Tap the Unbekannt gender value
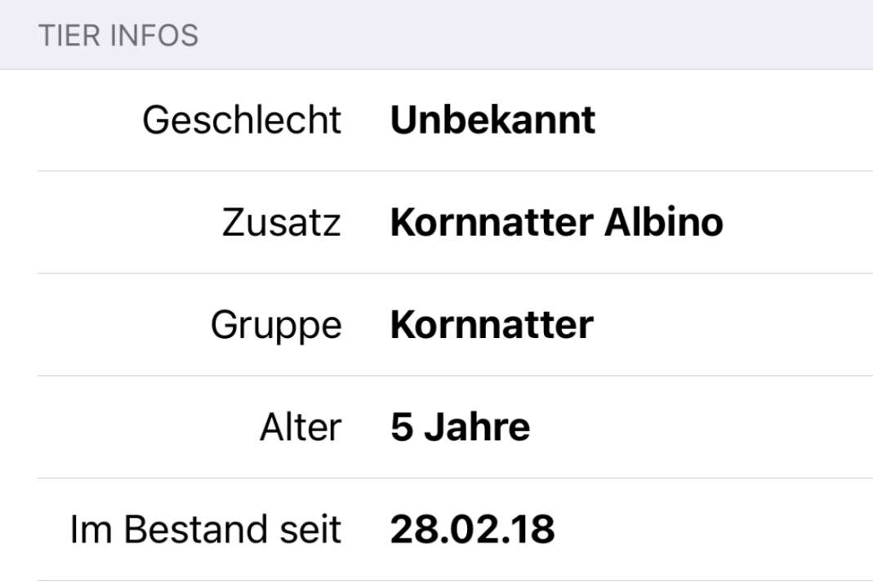 (492, 120)
